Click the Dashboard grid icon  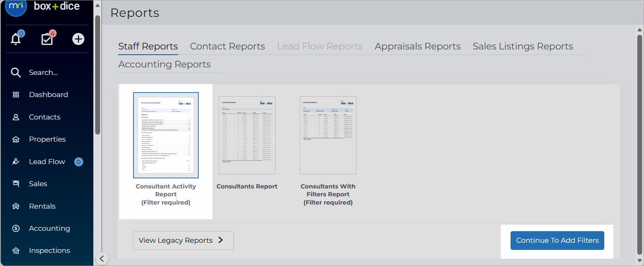[16, 95]
